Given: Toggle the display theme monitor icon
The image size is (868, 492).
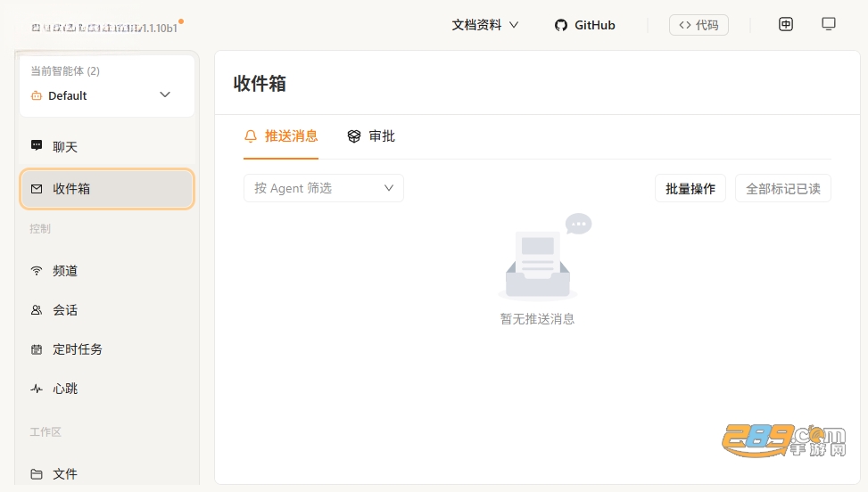Looking at the screenshot, I should 829,24.
